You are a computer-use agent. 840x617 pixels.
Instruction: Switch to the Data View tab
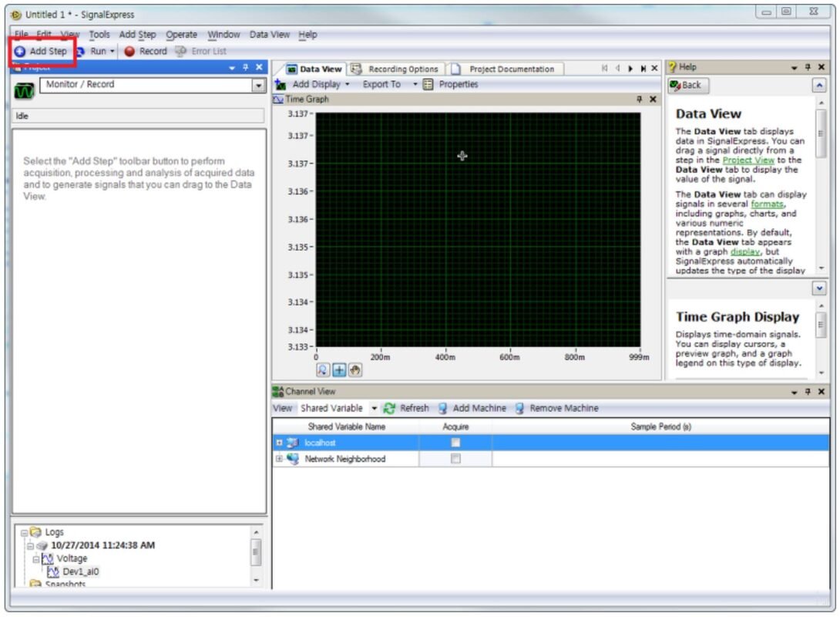pos(314,69)
